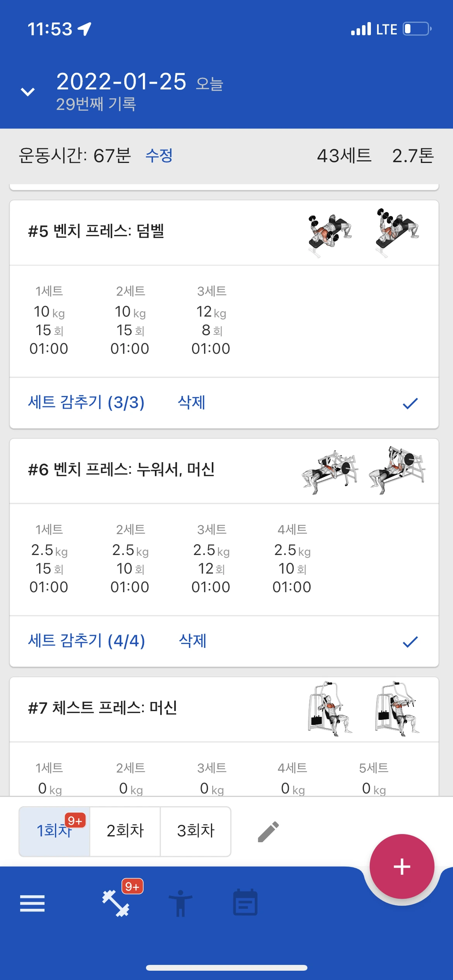The image size is (453, 980).
Task: Open the body figure icon tab
Action: (180, 903)
